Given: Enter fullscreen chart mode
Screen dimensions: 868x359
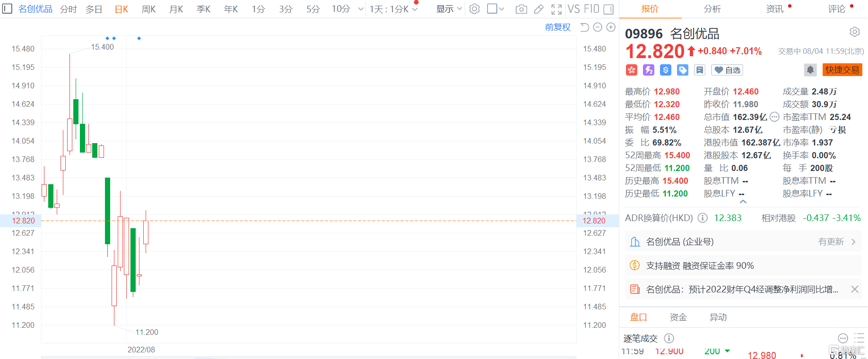Looking at the screenshot, I should coord(556,9).
